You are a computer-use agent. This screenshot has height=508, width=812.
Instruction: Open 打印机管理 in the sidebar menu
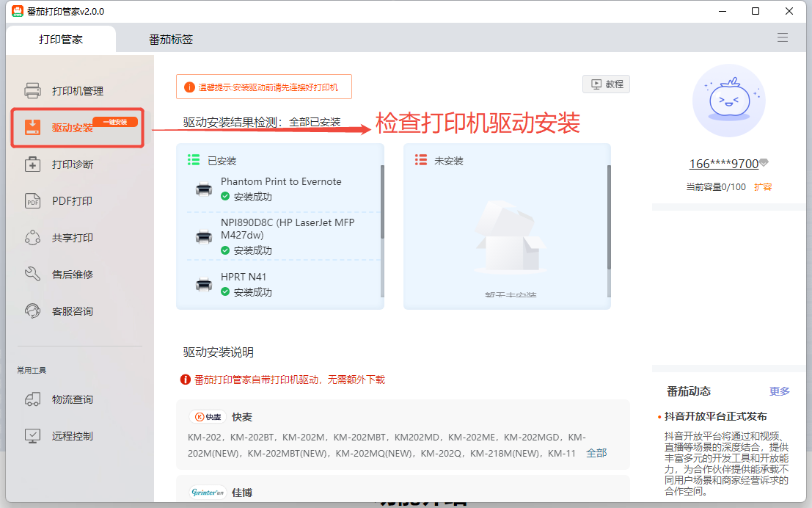point(78,91)
